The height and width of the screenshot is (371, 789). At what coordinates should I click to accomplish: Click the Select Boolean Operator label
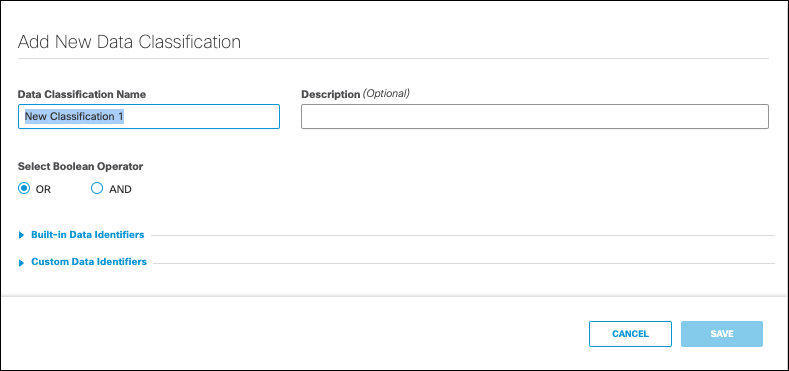pos(81,166)
